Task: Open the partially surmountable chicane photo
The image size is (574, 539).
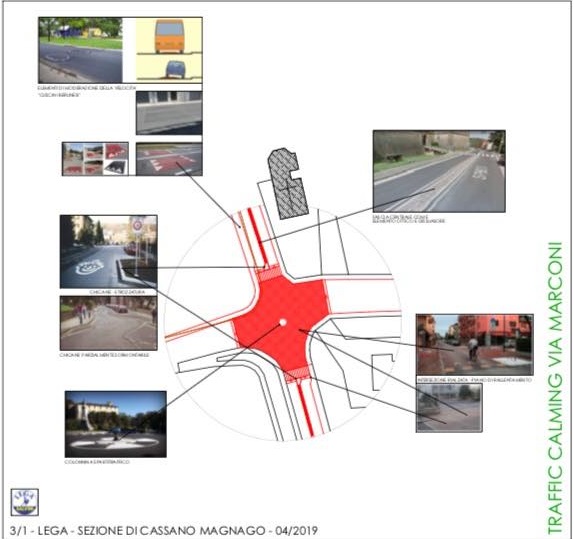Action: tap(109, 323)
